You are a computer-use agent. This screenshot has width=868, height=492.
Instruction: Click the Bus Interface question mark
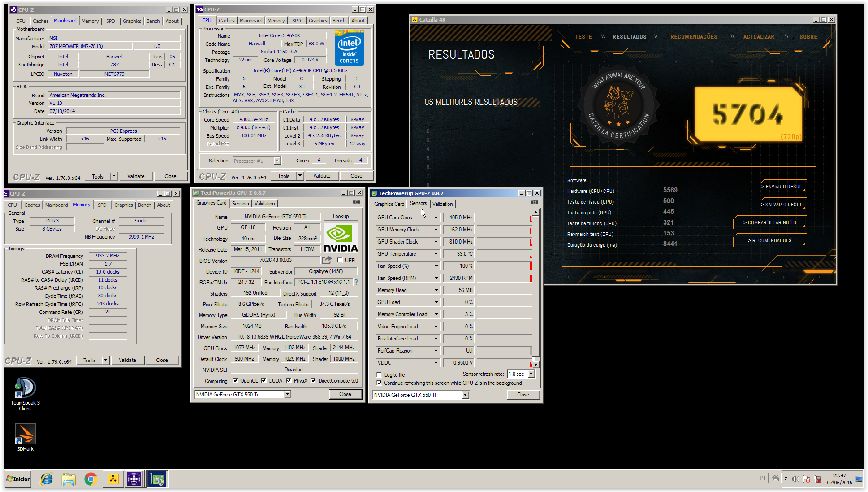[356, 282]
